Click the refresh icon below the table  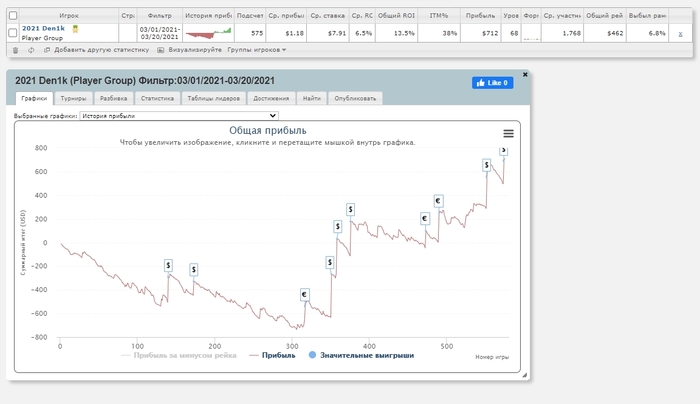pos(31,50)
